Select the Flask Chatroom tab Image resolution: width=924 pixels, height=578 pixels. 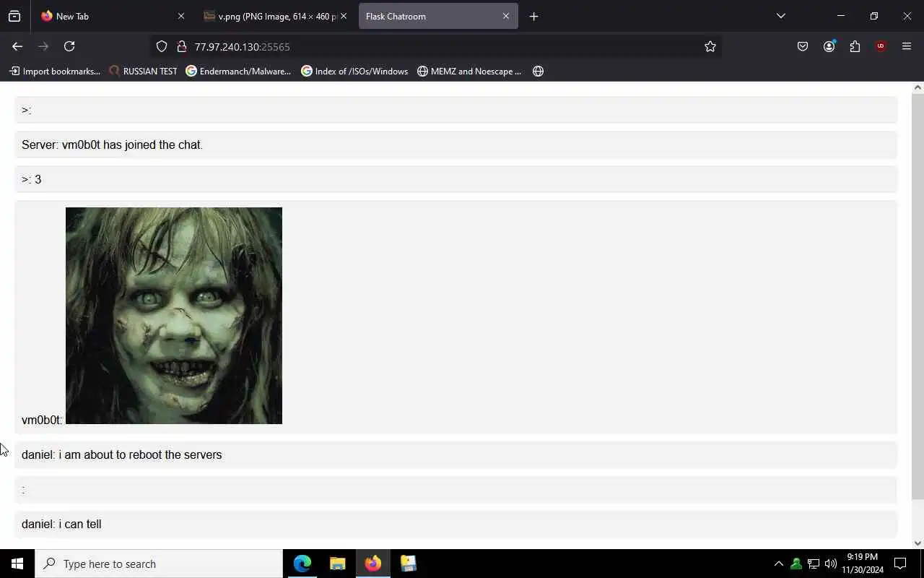coord(438,16)
